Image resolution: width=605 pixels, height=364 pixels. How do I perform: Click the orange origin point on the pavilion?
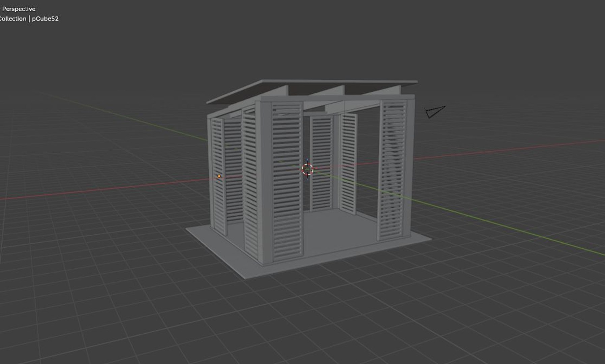219,176
